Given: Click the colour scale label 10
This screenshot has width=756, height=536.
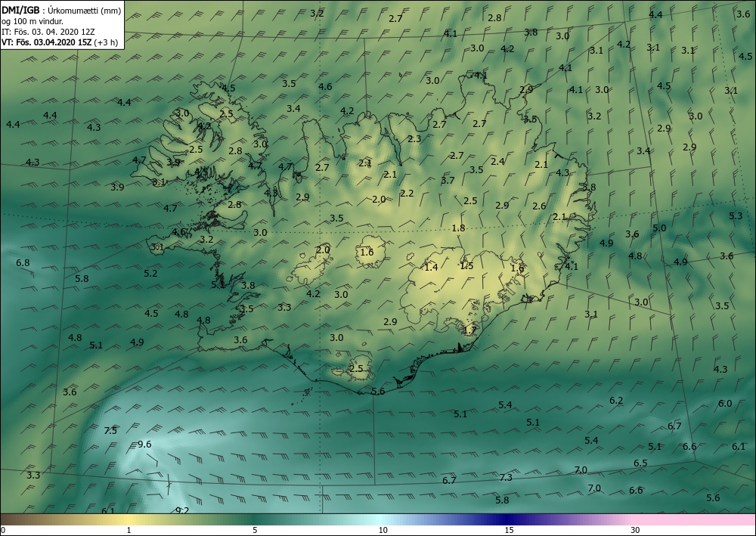Looking at the screenshot, I should pos(383,531).
